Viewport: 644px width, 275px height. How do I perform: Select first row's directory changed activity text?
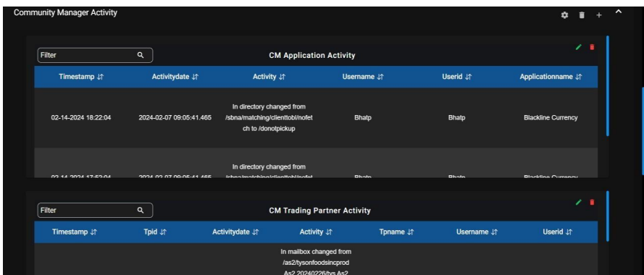click(269, 118)
